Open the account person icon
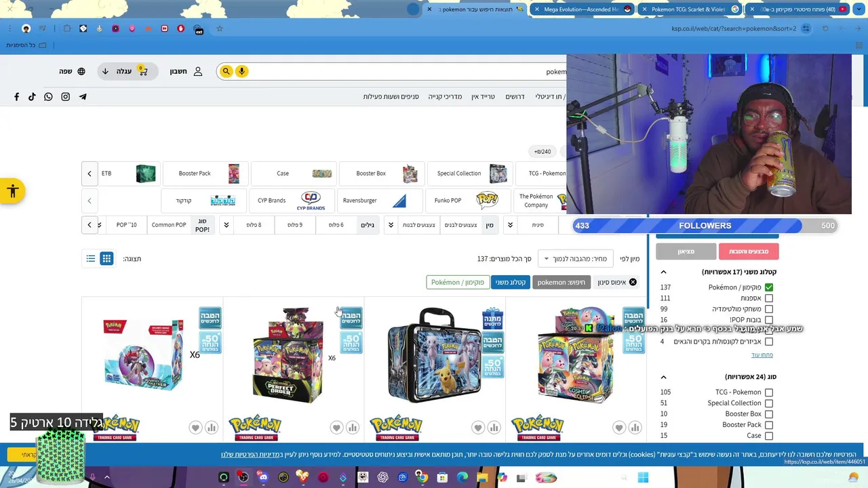The width and height of the screenshot is (868, 488). point(198,71)
